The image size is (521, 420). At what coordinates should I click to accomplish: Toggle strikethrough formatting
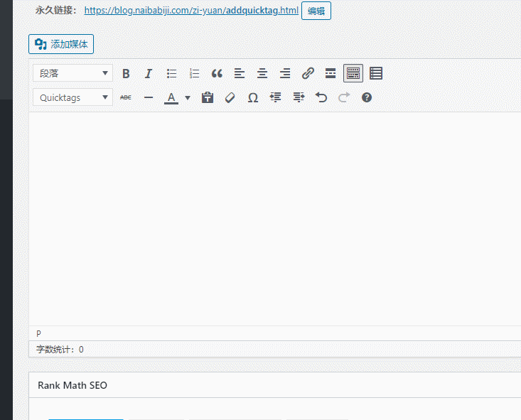126,97
